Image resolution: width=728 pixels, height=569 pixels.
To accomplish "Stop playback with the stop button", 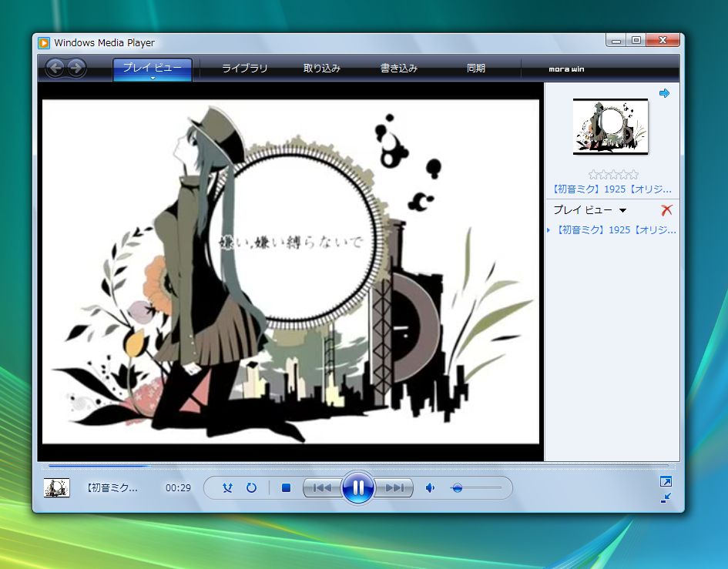I will click(286, 488).
